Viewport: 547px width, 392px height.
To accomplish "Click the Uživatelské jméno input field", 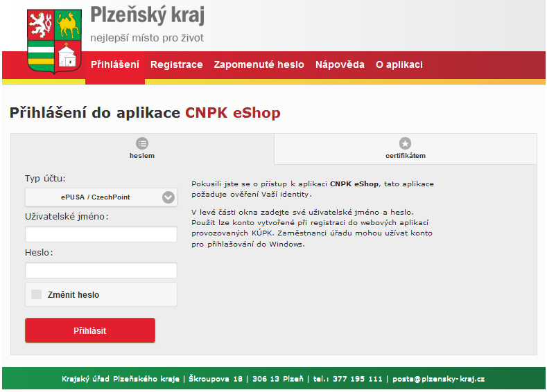I will click(101, 234).
